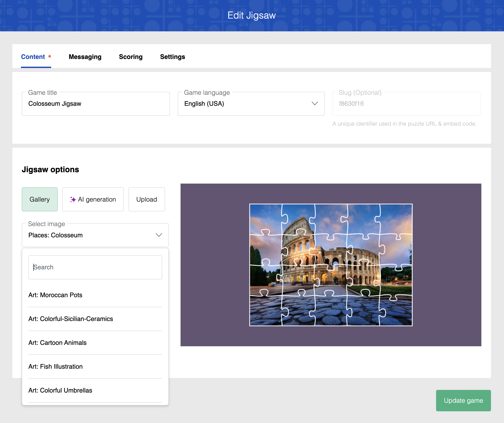The height and width of the screenshot is (423, 504).
Task: Open the Settings tab
Action: (x=172, y=57)
